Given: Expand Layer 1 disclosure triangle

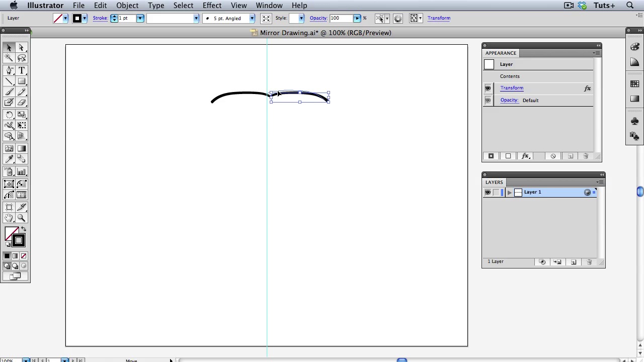Looking at the screenshot, I should click(x=510, y=193).
